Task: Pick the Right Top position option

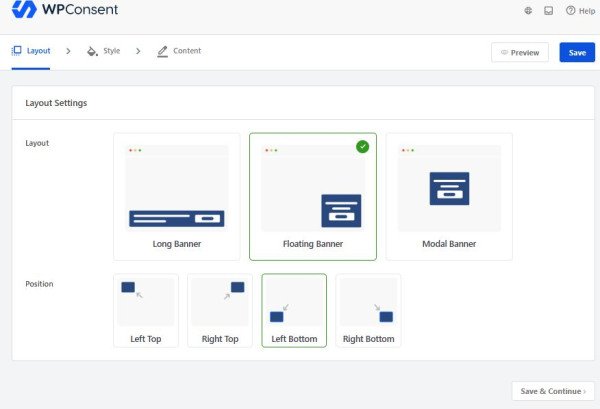Action: pos(220,311)
